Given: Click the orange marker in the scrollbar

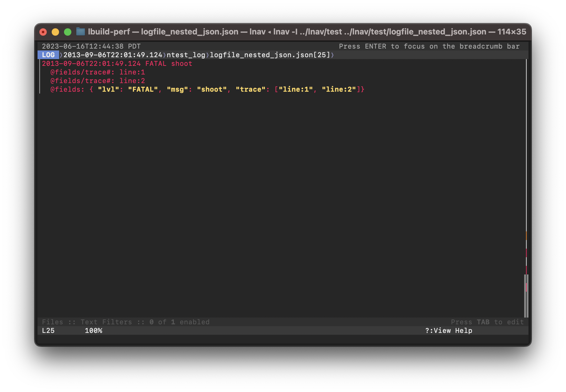Looking at the screenshot, I should [526, 236].
